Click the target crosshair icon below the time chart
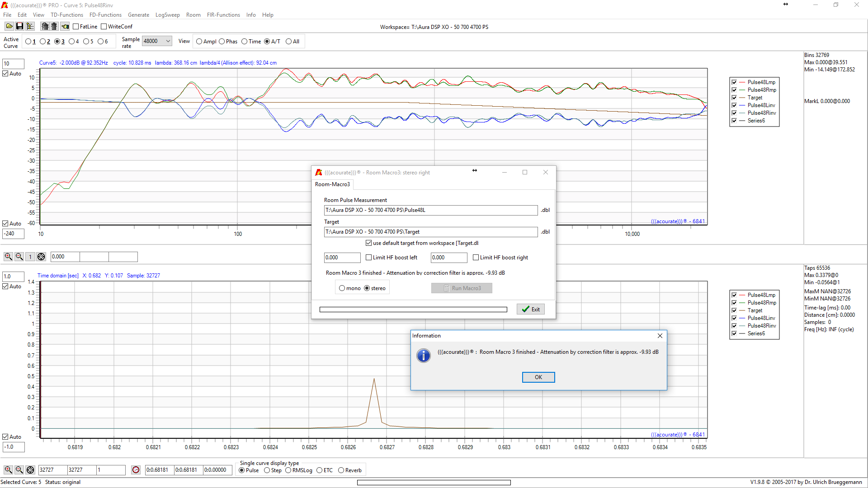Image resolution: width=868 pixels, height=488 pixels. tap(30, 470)
